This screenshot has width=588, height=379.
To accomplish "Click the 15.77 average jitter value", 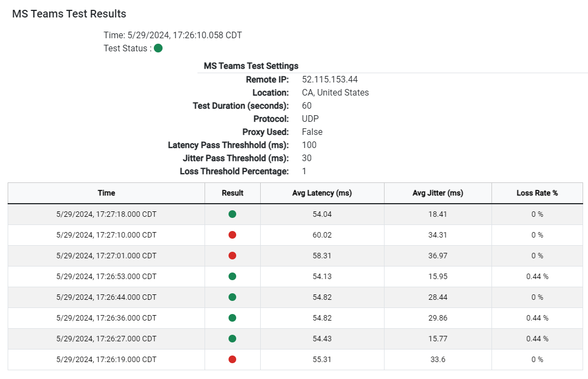I will (x=438, y=339).
